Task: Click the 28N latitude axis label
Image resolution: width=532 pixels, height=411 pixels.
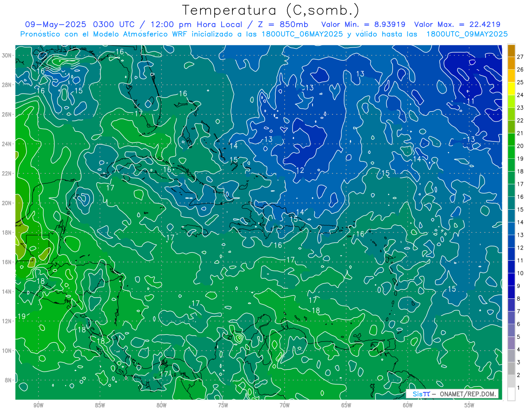Action: pos(7,85)
